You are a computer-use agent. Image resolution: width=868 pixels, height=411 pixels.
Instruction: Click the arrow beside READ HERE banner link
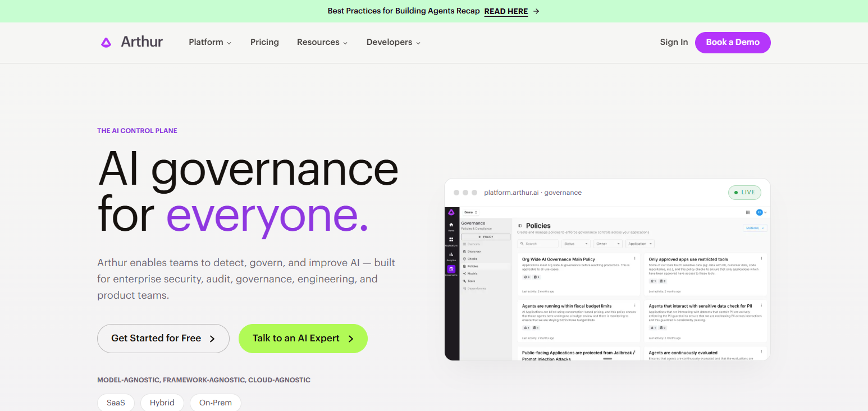click(x=536, y=11)
